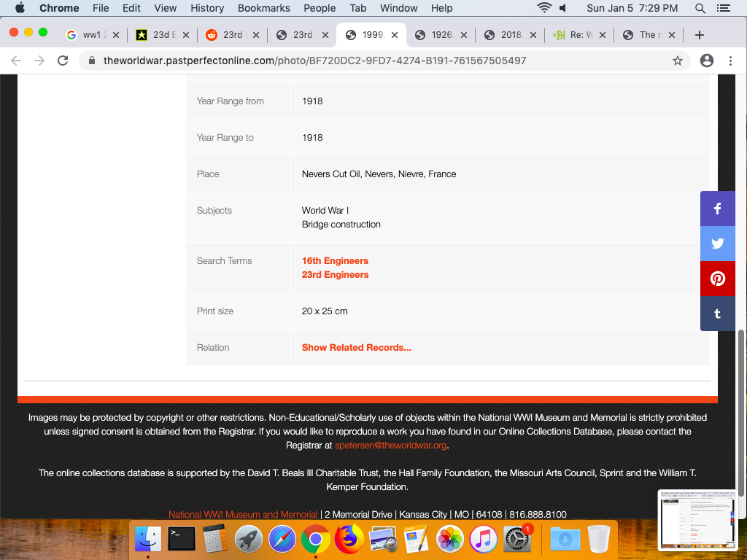
Task: Open Firefox from the dock
Action: (x=349, y=540)
